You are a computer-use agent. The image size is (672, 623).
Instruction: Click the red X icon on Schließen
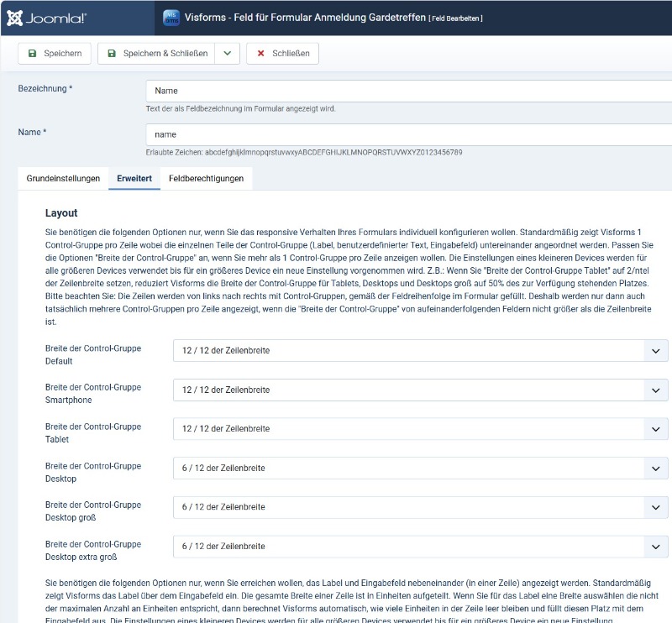click(x=260, y=54)
